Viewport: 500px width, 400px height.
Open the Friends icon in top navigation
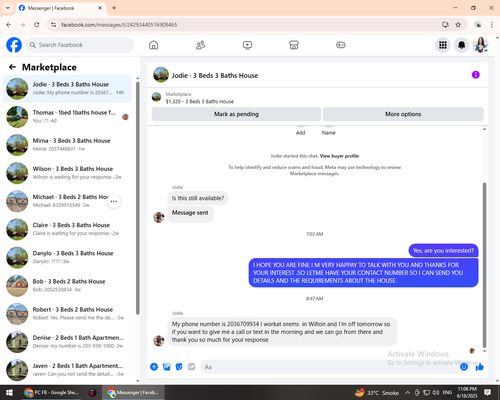coord(200,45)
